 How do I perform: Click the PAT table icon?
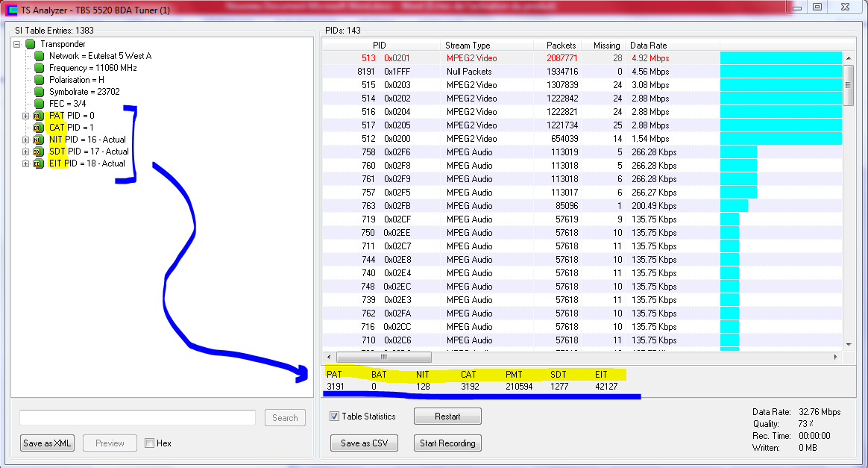tap(37, 116)
